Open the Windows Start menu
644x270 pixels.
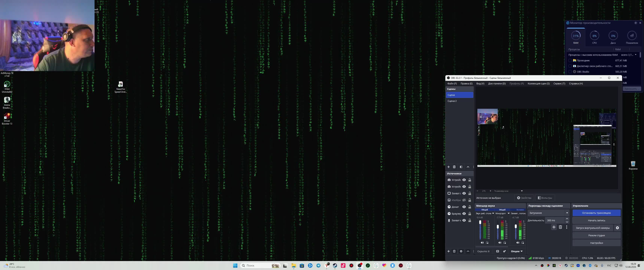(235, 265)
